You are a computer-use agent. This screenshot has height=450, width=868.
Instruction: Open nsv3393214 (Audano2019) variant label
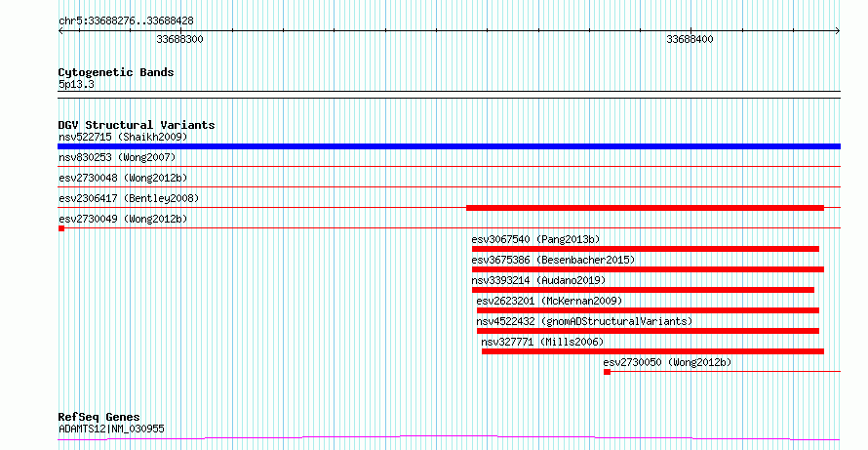[538, 280]
